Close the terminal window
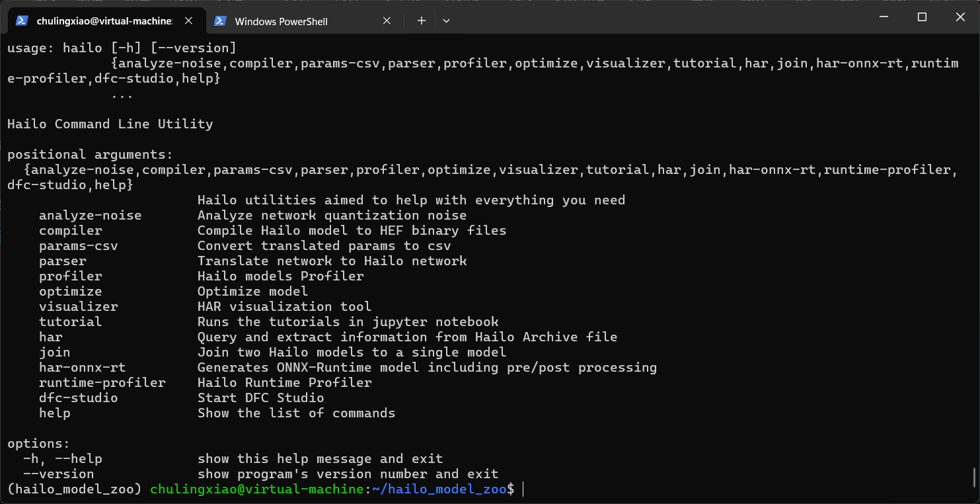Viewport: 980px width, 504px height. pyautogui.click(x=961, y=17)
